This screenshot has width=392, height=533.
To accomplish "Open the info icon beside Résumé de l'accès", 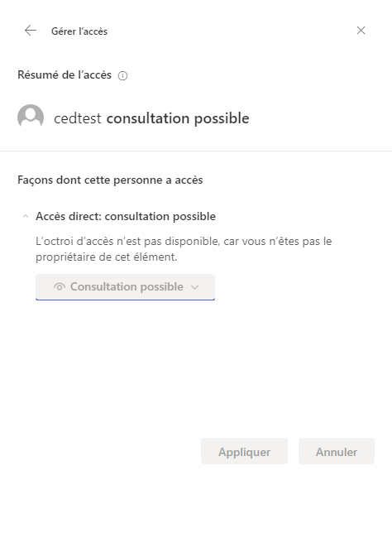I will tap(122, 75).
